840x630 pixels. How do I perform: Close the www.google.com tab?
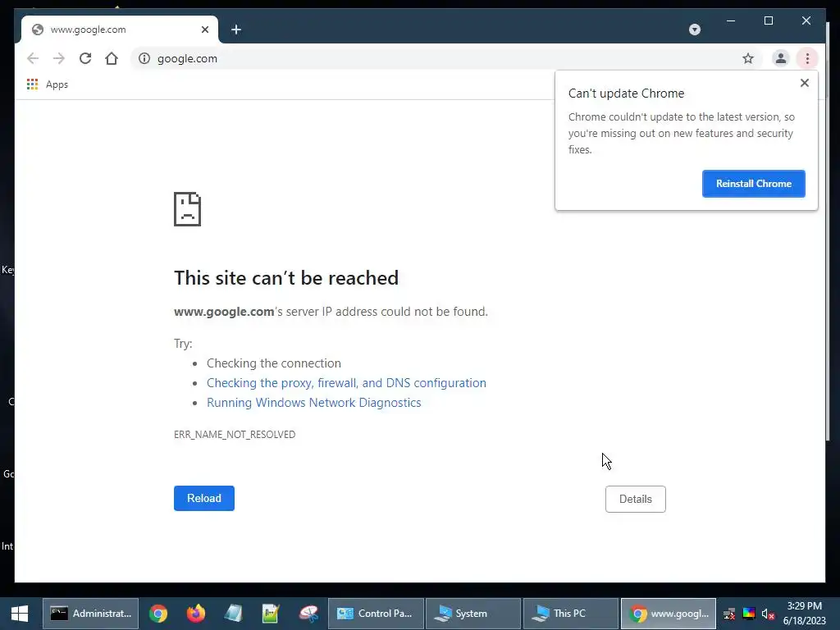(204, 30)
